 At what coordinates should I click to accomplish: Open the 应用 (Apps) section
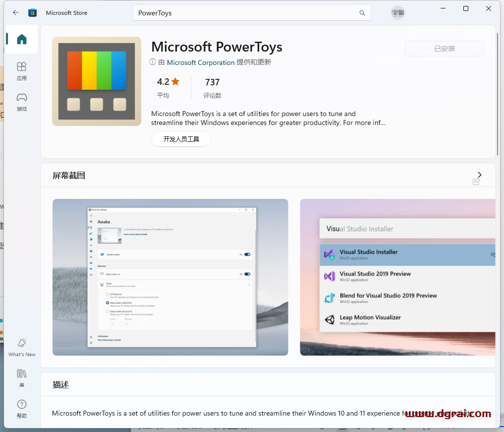[22, 71]
